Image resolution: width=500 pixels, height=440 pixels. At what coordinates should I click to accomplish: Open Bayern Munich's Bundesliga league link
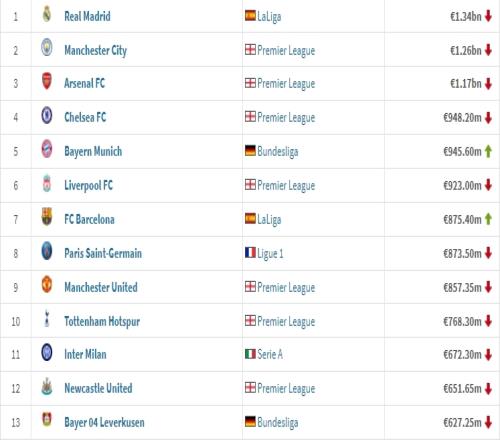pyautogui.click(x=278, y=152)
